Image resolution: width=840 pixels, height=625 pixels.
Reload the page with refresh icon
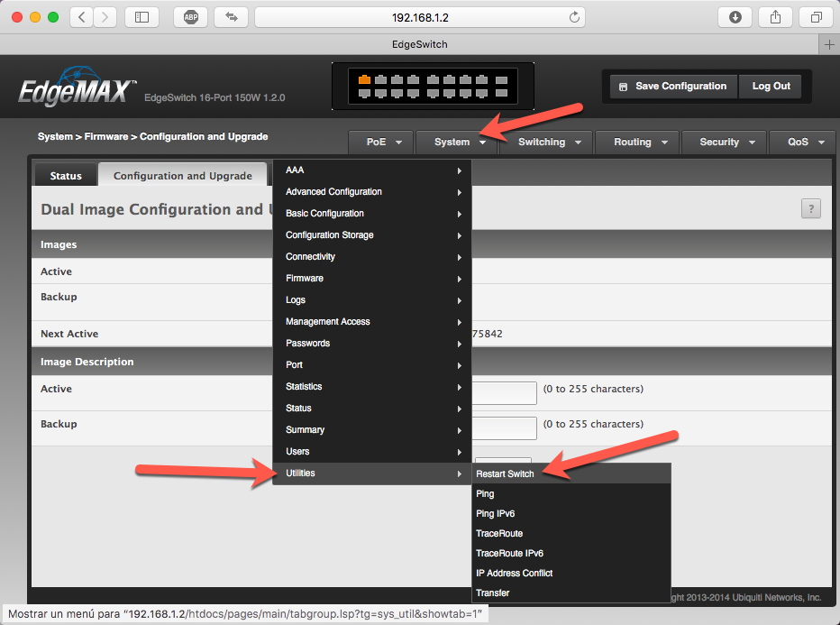point(574,17)
